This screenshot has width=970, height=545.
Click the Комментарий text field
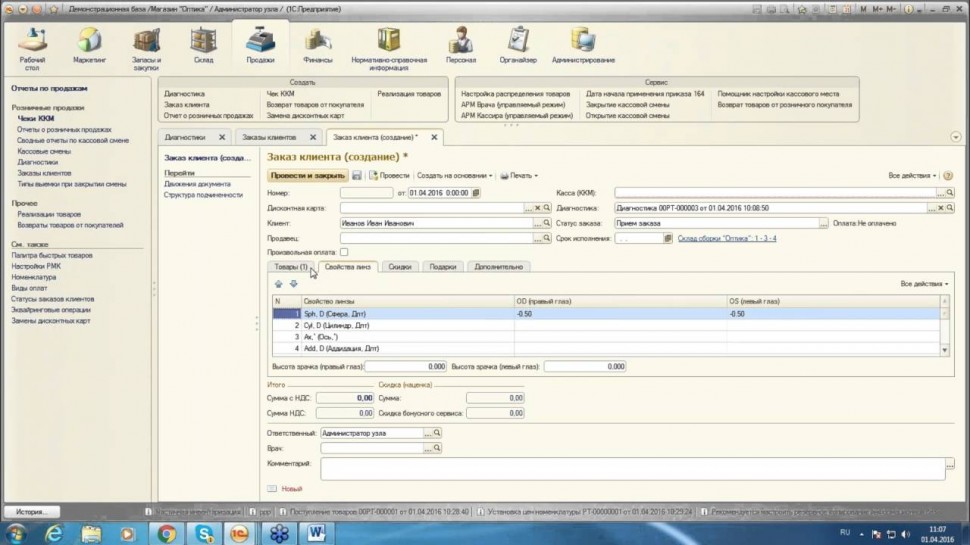[x=630, y=468]
